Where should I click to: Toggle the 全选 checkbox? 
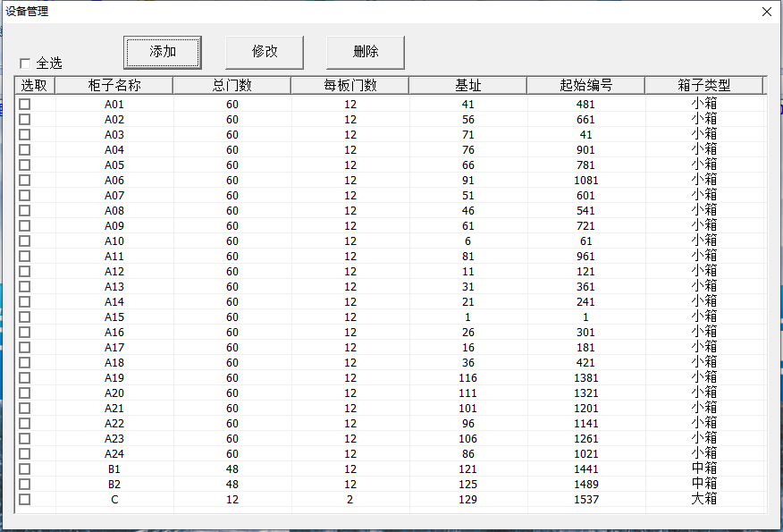click(x=25, y=63)
